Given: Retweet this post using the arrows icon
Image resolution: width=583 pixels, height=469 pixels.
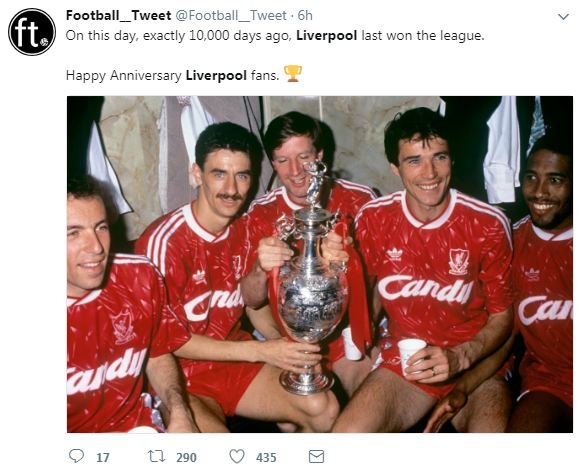Looking at the screenshot, I should coord(157,456).
